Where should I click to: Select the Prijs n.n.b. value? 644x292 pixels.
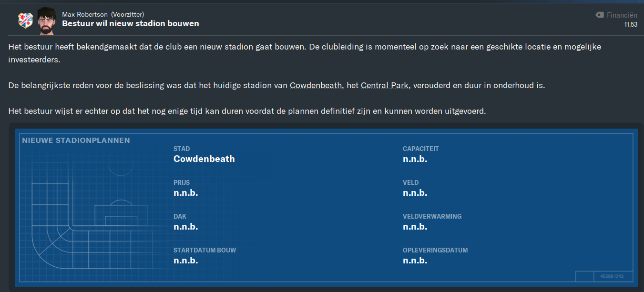click(185, 193)
